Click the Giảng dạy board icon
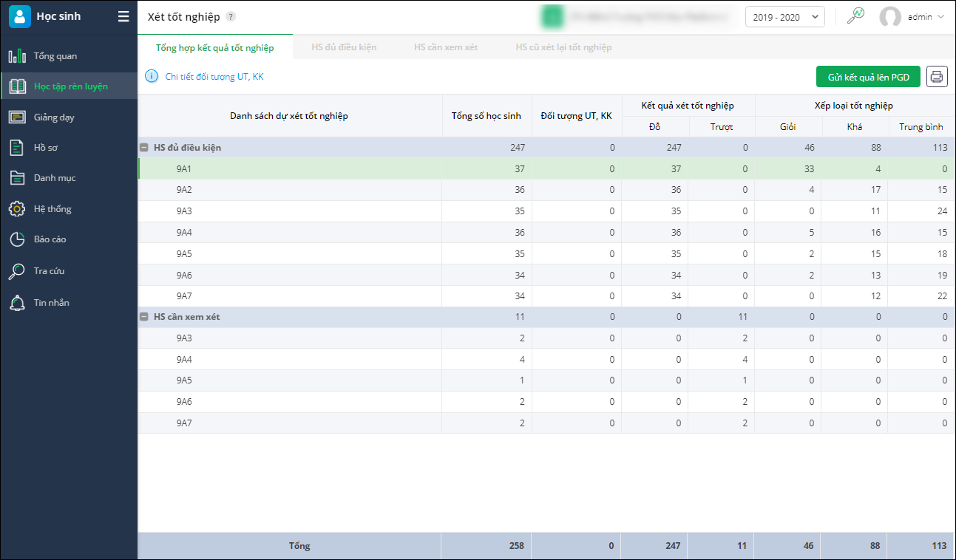 [17, 117]
